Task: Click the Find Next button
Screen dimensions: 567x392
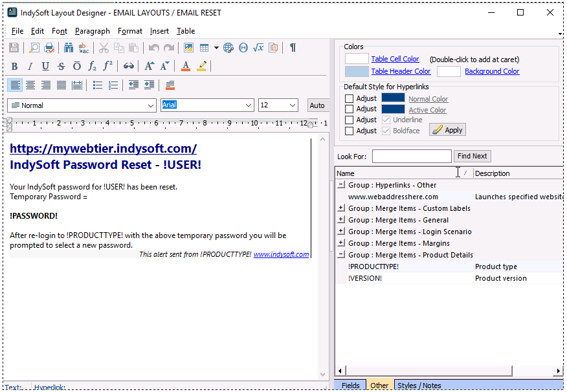Action: (x=472, y=156)
